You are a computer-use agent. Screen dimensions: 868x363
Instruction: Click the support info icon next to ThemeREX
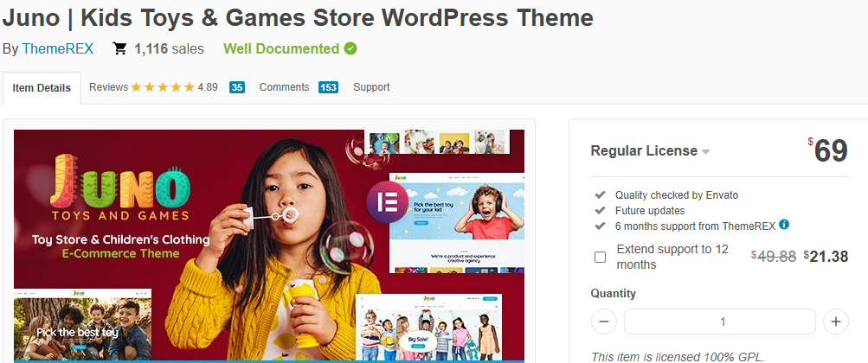point(784,225)
